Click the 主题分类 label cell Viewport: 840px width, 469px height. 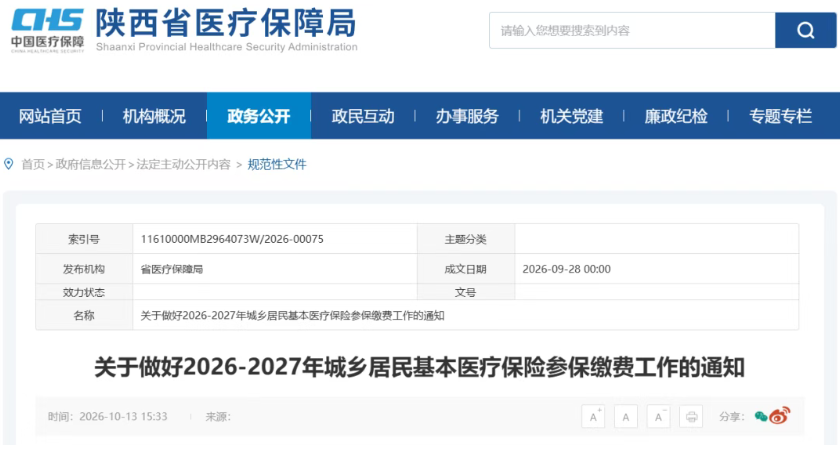466,239
